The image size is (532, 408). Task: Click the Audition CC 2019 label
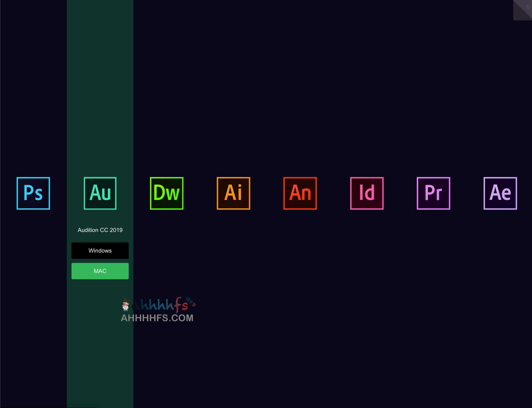[100, 230]
